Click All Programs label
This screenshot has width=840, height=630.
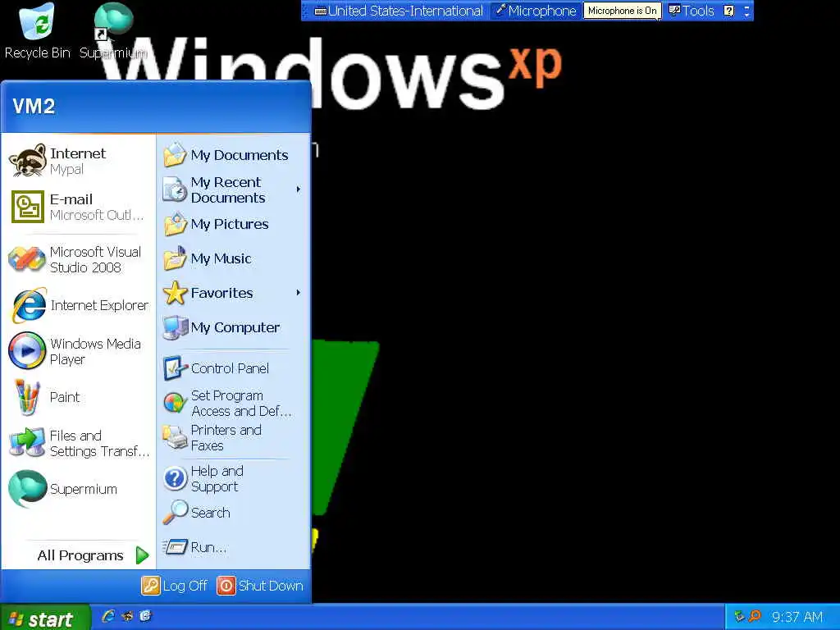pyautogui.click(x=80, y=555)
